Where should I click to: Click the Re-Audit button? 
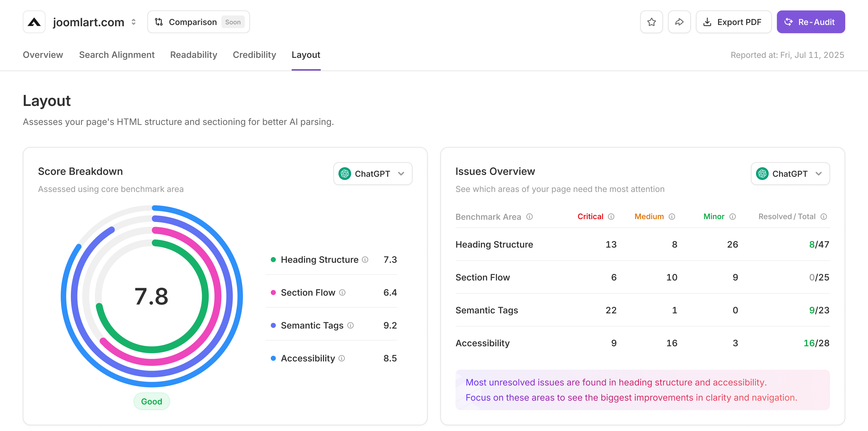pyautogui.click(x=810, y=22)
